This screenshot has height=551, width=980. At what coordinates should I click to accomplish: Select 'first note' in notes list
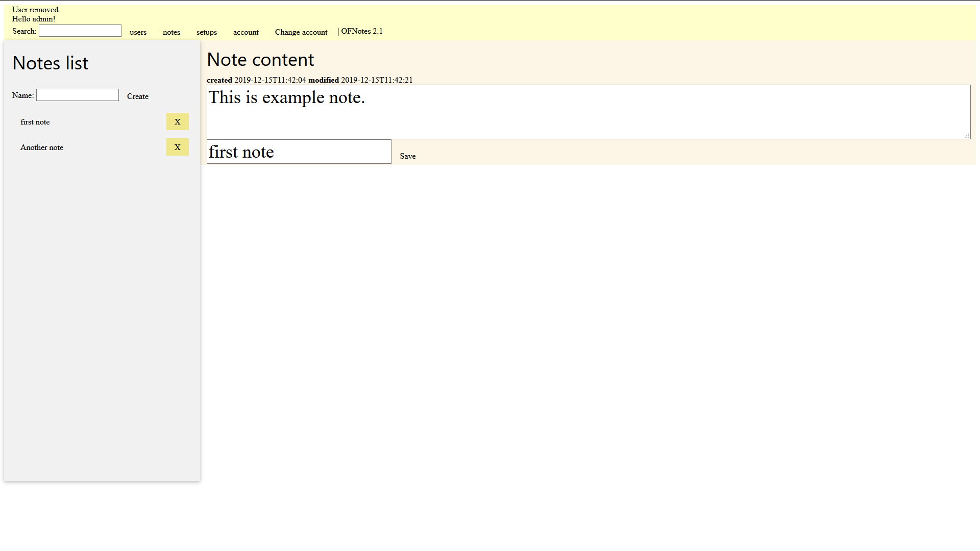(x=35, y=122)
